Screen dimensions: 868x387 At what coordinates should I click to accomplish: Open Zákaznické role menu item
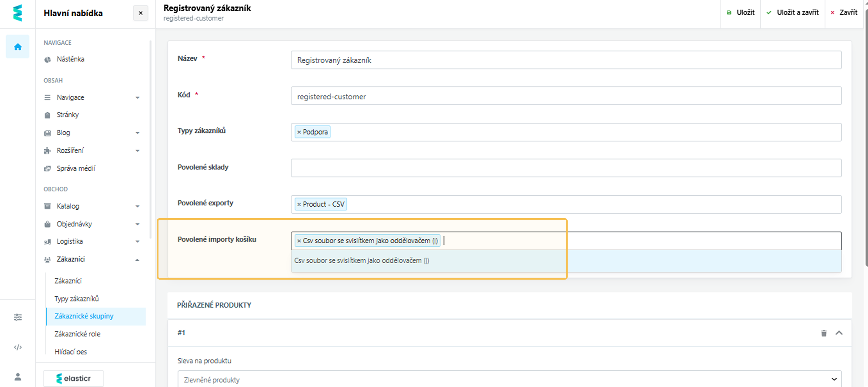(x=77, y=334)
